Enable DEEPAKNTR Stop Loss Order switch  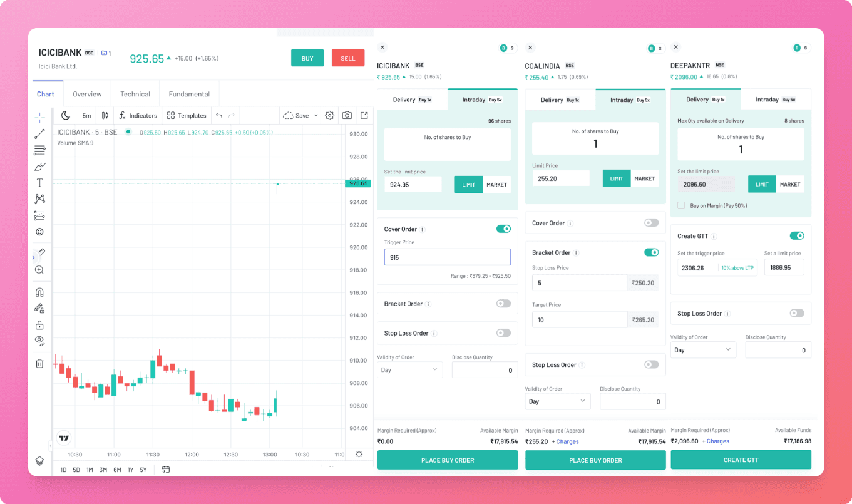tap(796, 313)
